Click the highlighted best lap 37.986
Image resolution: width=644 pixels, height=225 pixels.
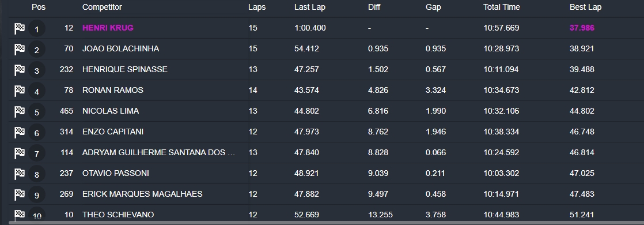pyautogui.click(x=582, y=28)
